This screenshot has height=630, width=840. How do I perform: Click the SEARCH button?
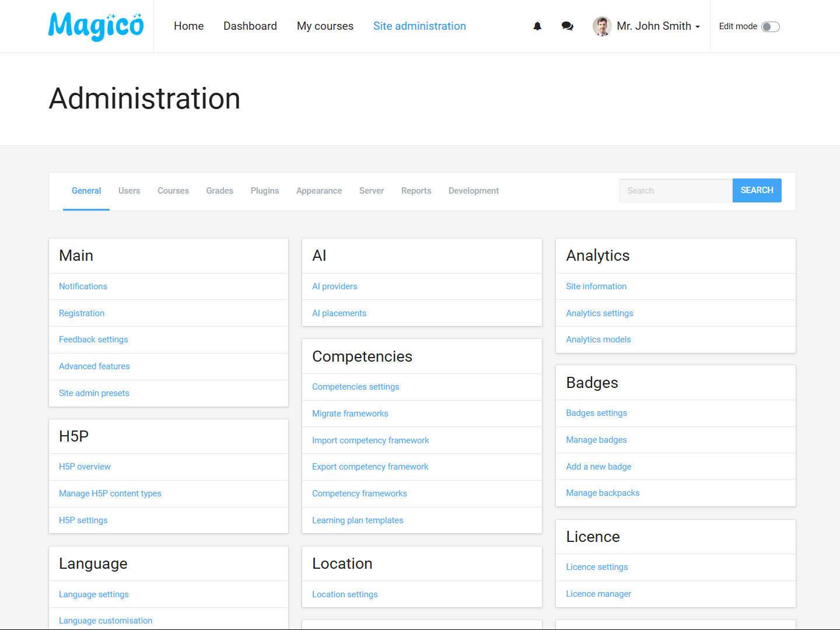[x=757, y=190]
